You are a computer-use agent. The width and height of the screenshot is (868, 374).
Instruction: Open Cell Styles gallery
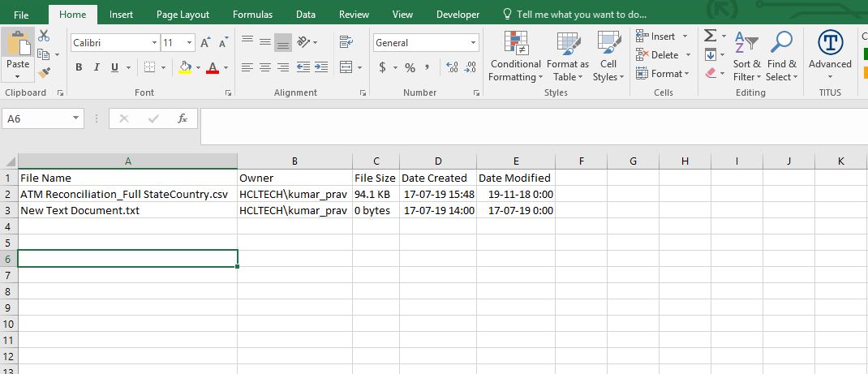coord(608,57)
